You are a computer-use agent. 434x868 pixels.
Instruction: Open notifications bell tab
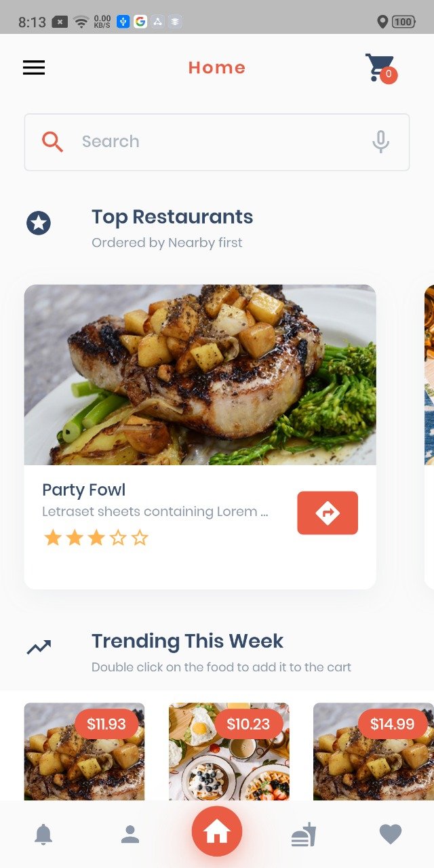(43, 834)
